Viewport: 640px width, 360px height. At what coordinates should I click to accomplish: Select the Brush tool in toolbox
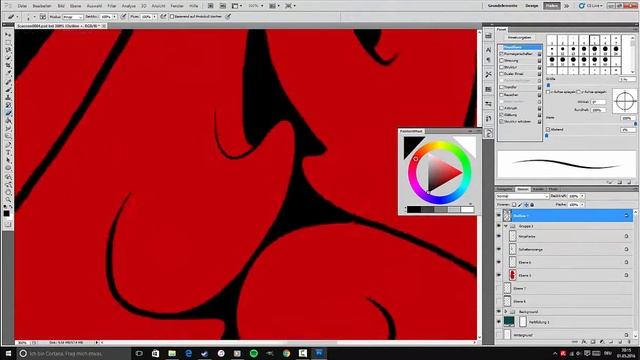(8, 90)
